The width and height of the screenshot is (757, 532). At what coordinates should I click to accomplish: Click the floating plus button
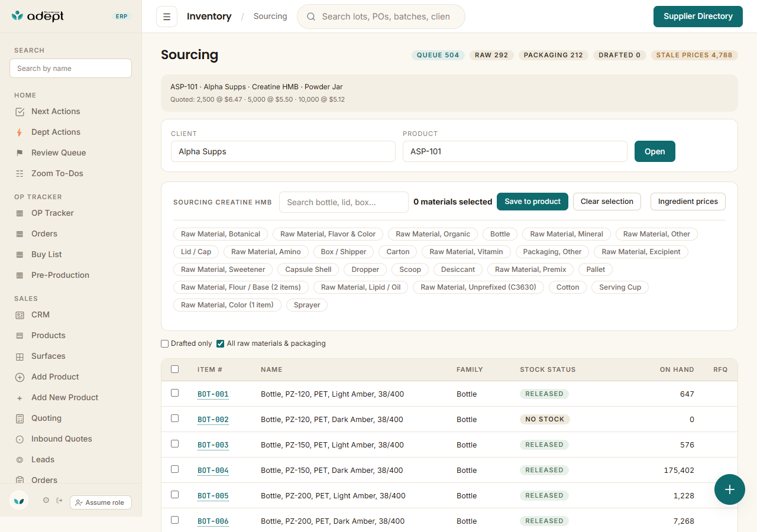point(730,489)
